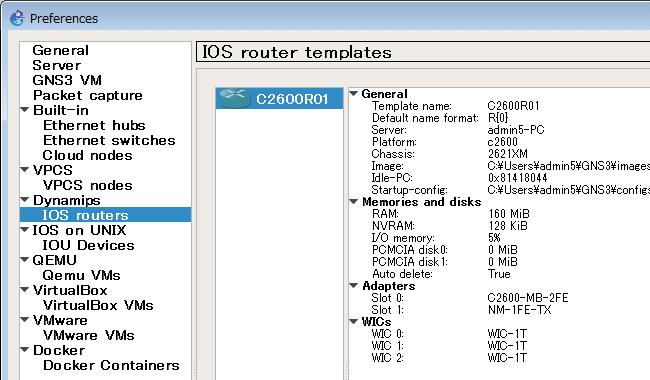650x380 pixels.
Task: Click the Startup-config path value
Action: click(568, 190)
